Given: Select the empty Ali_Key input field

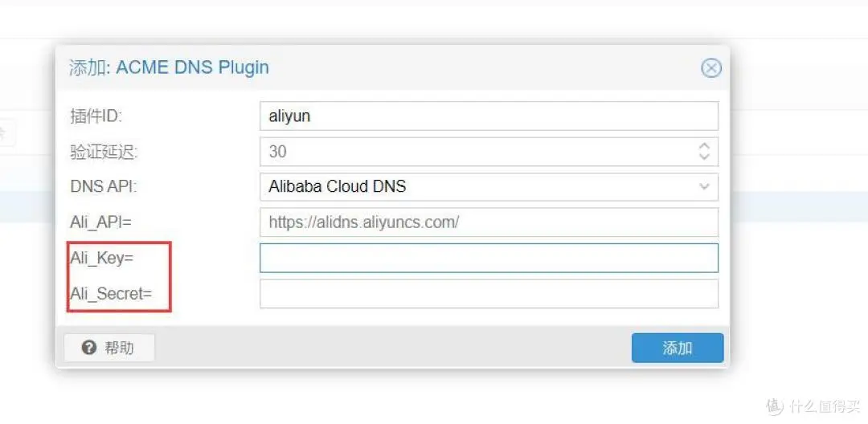Looking at the screenshot, I should (x=488, y=258).
